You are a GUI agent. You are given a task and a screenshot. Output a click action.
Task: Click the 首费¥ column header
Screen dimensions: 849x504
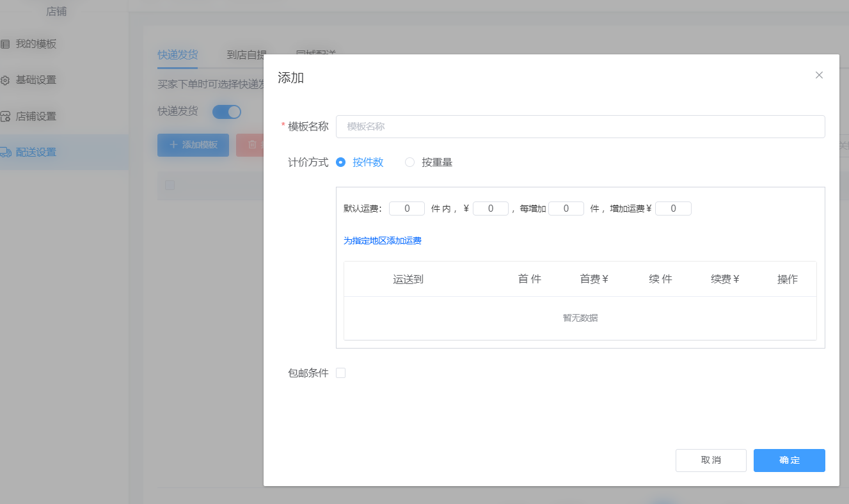click(594, 280)
